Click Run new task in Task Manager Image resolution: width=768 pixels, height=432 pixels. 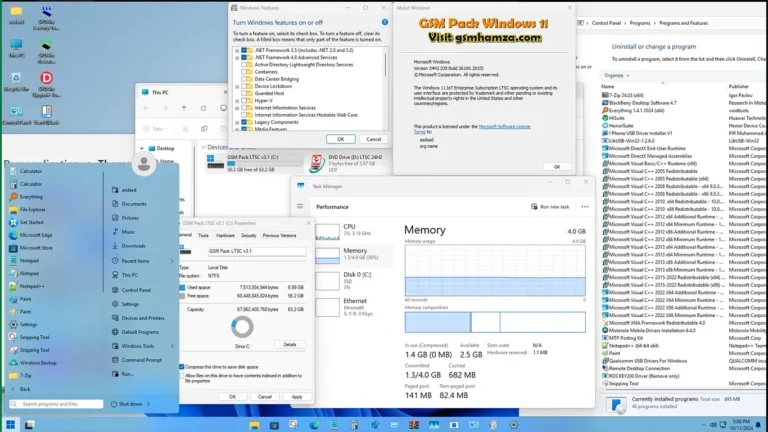tap(553, 207)
